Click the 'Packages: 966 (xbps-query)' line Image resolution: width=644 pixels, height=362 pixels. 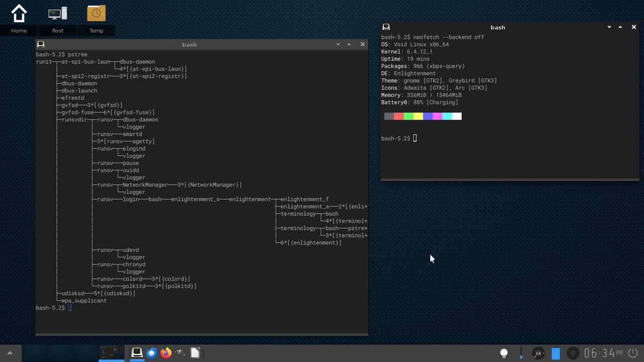coord(423,66)
